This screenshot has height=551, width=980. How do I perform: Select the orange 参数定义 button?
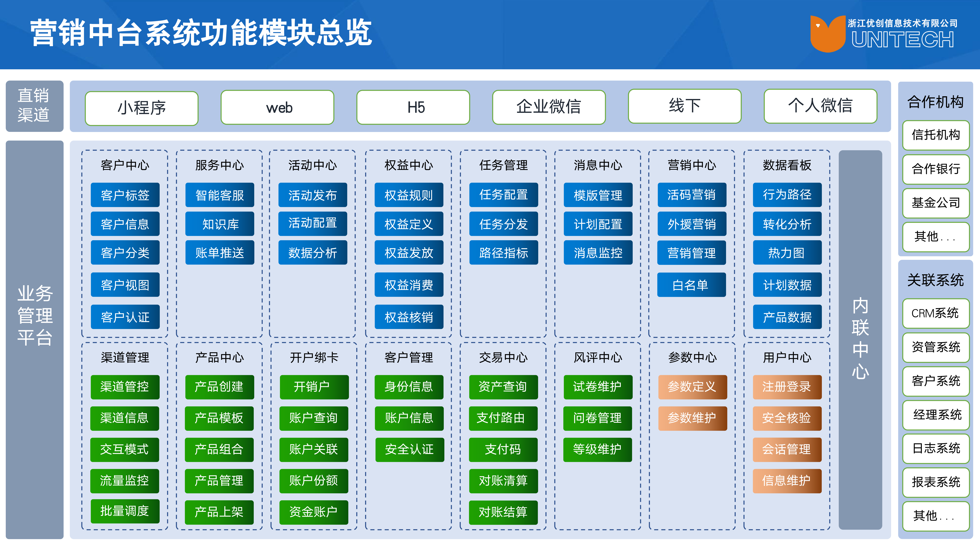click(x=692, y=387)
